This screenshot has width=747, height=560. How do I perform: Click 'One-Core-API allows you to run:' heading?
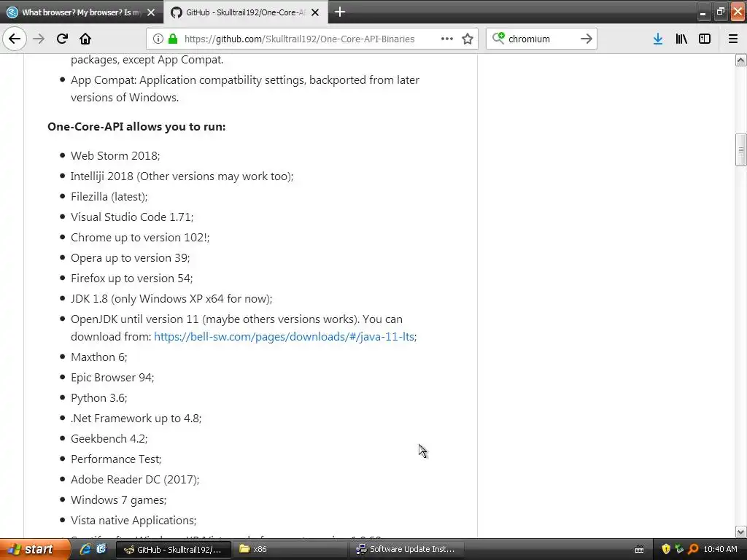point(136,127)
